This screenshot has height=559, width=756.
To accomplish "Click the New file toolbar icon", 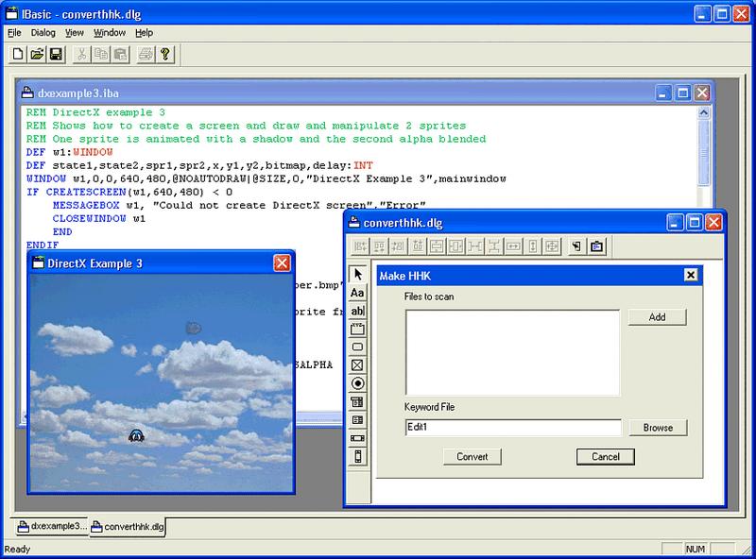I will (x=18, y=56).
